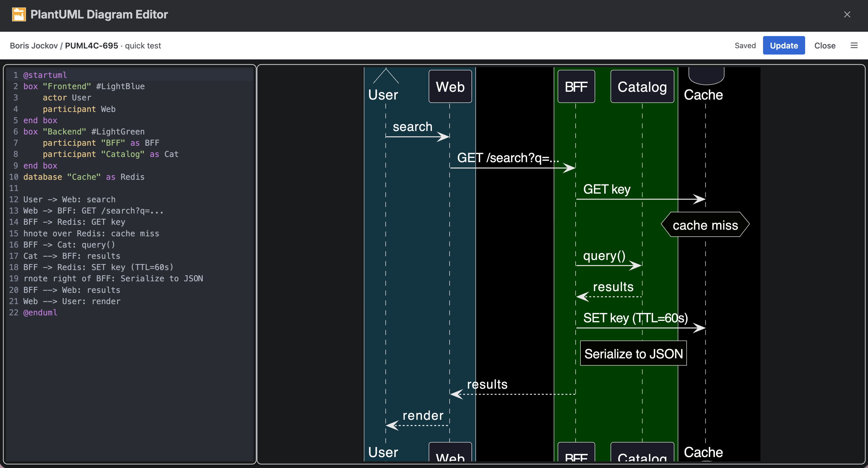The width and height of the screenshot is (868, 468).
Task: Click the blue Update button
Action: [784, 45]
